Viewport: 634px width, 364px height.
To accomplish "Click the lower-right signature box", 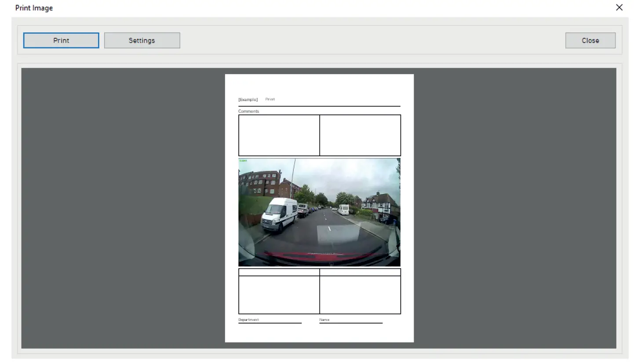I will tap(360, 294).
